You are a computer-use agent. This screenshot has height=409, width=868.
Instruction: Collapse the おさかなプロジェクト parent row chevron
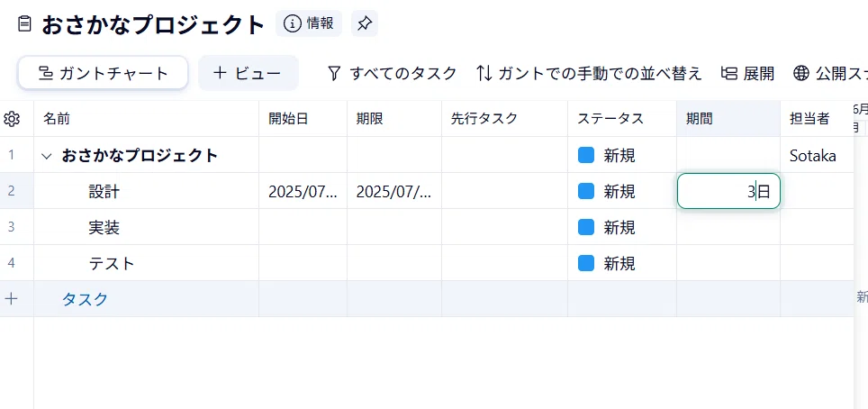pos(47,156)
